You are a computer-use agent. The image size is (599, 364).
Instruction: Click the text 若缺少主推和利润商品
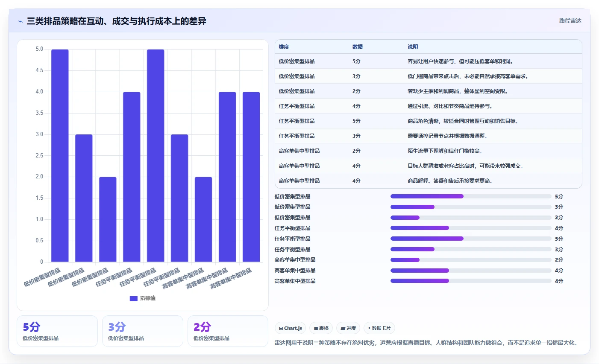[x=433, y=91]
